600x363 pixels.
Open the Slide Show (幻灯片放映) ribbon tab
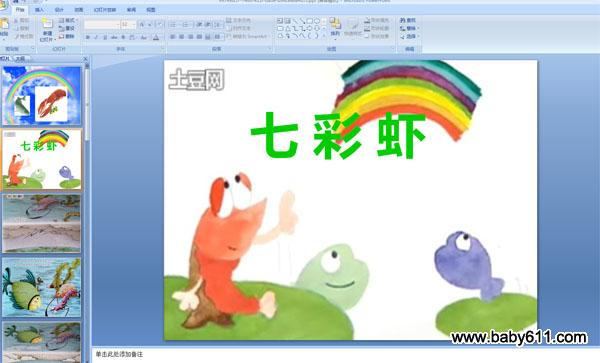(105, 10)
